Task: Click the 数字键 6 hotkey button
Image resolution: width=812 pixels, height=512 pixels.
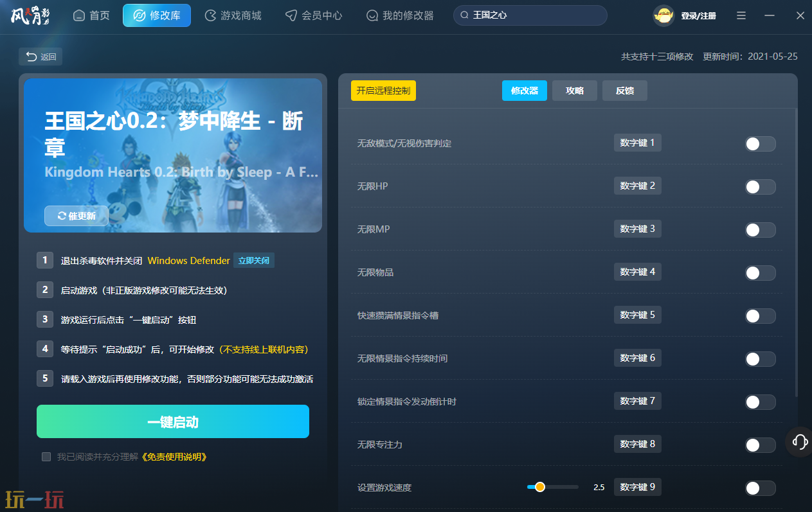Action: 638,358
